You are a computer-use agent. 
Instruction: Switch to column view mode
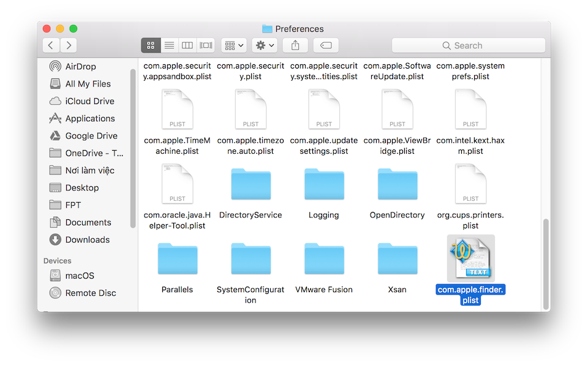pyautogui.click(x=187, y=45)
